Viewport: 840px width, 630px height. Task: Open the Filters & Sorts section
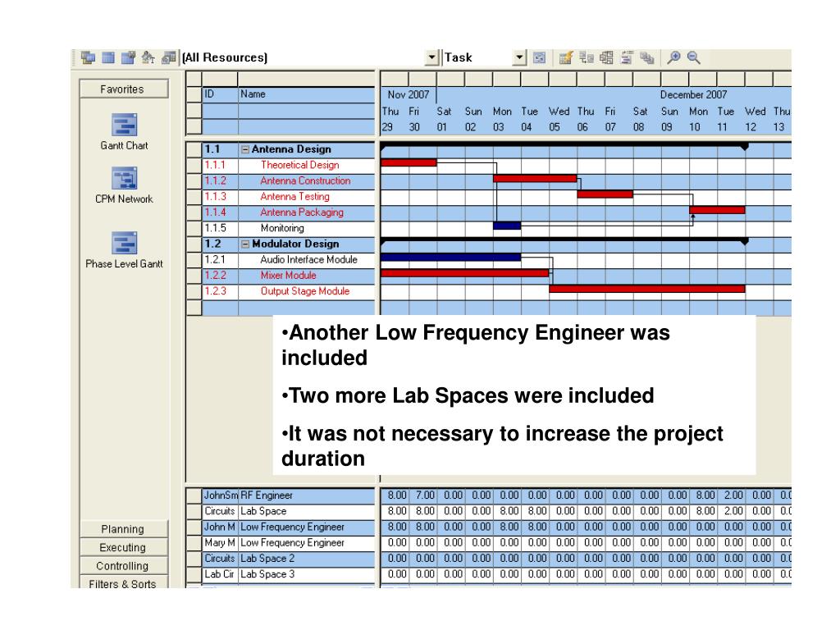click(x=123, y=583)
